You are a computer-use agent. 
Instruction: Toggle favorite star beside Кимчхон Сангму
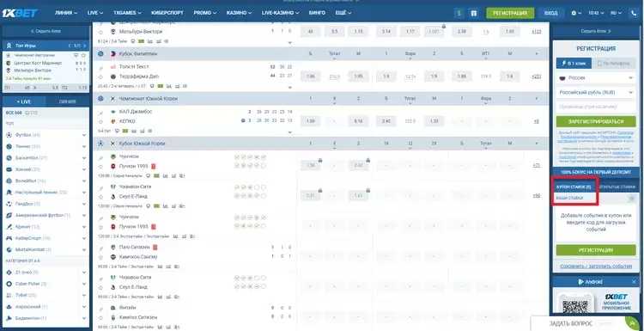pyautogui.click(x=100, y=257)
